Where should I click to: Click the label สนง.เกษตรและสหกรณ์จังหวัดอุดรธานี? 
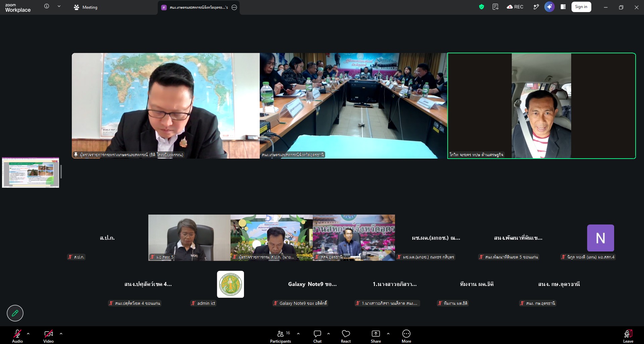pyautogui.click(x=293, y=155)
